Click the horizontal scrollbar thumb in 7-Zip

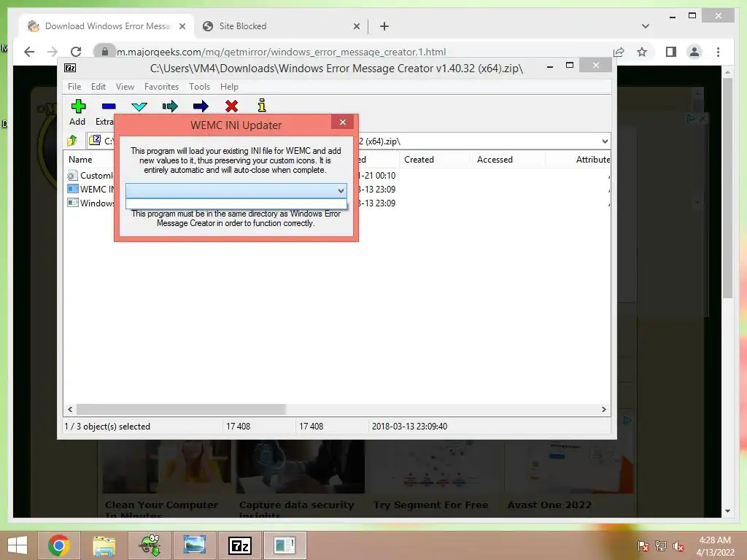tap(181, 410)
